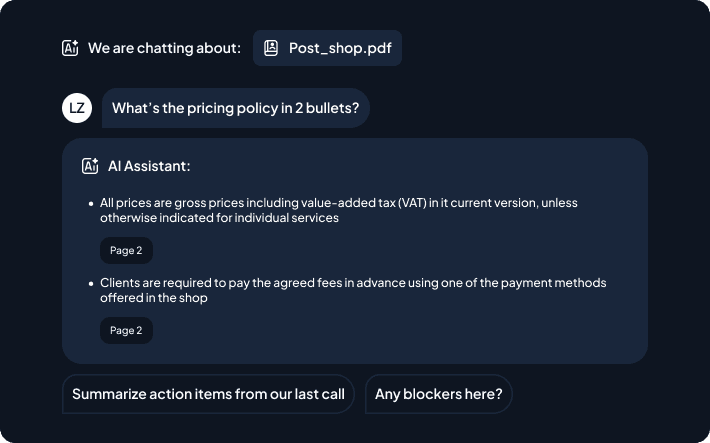Select the "What's the pricing policy" message bubble

pos(235,108)
